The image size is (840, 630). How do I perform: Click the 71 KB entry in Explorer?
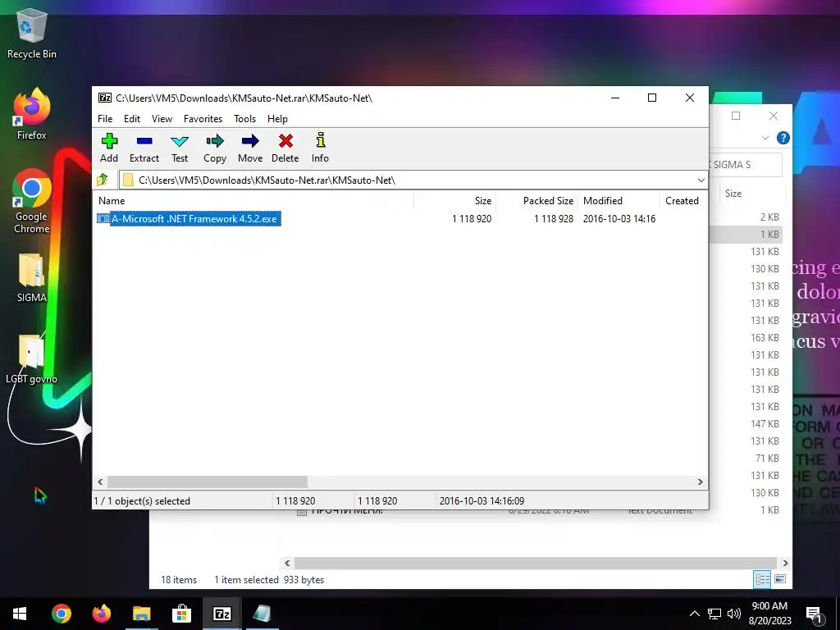pos(767,458)
